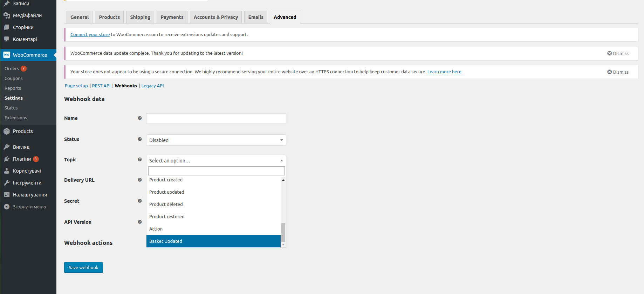Click the Налаштування sliders icon
Image resolution: width=644 pixels, height=294 pixels.
tap(7, 195)
